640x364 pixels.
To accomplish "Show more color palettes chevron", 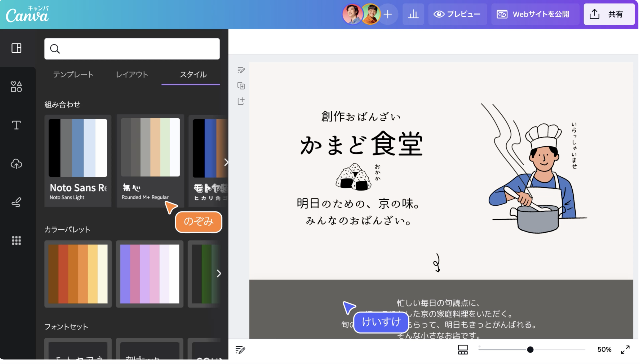I will (x=219, y=273).
